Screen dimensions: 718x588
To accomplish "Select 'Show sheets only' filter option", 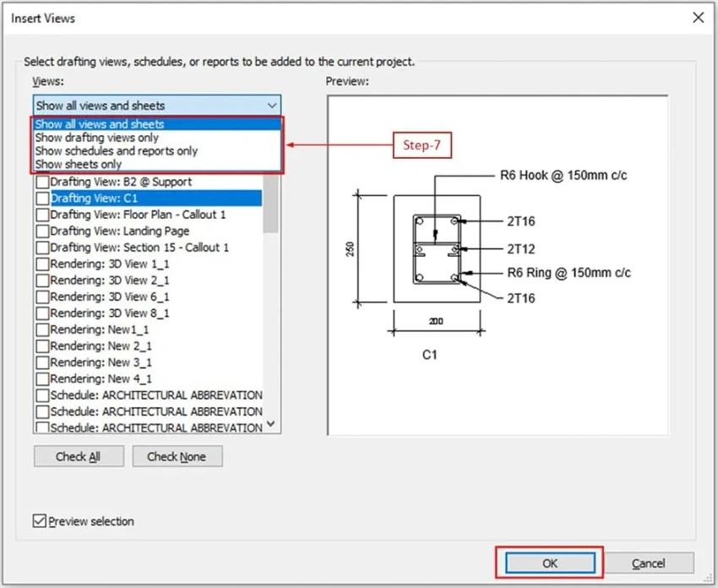I will click(x=78, y=164).
